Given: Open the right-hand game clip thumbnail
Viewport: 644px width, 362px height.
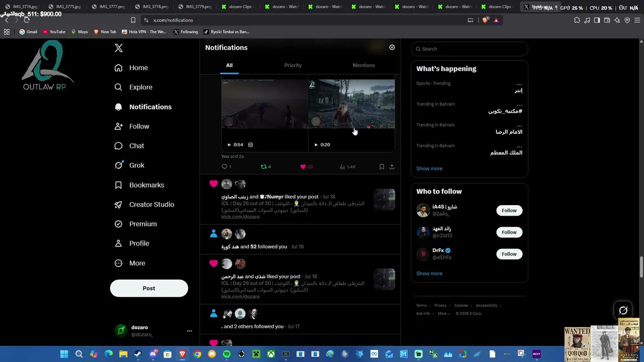Looking at the screenshot, I should coord(352,104).
